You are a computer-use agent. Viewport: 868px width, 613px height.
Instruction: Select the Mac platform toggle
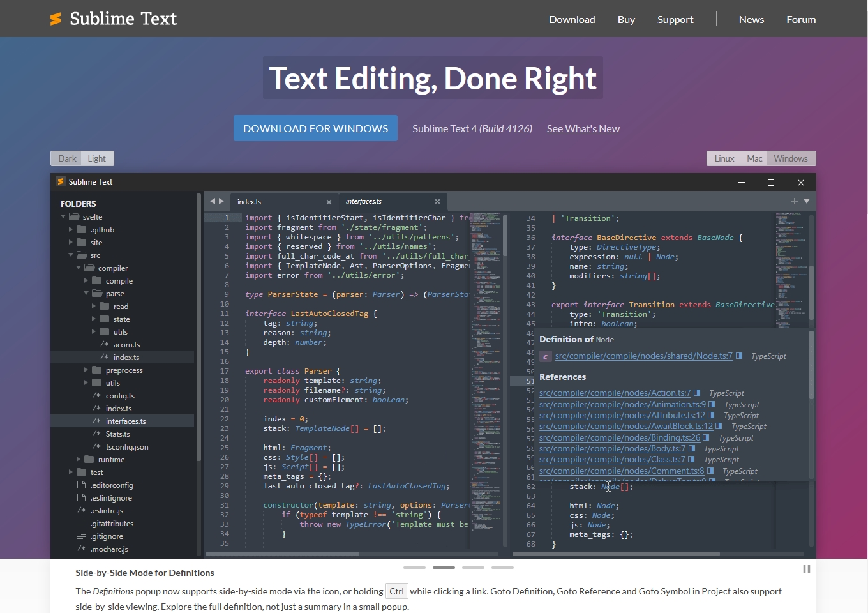point(754,158)
